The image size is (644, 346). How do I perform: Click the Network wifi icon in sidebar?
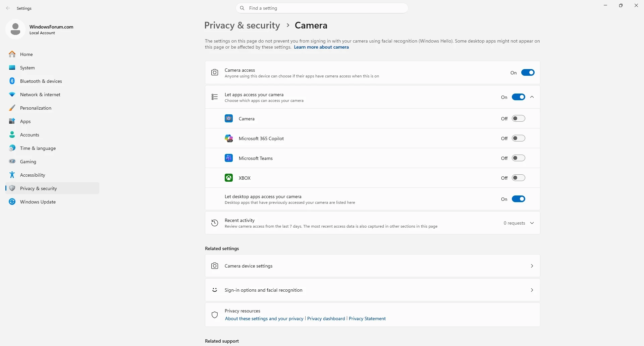(12, 95)
